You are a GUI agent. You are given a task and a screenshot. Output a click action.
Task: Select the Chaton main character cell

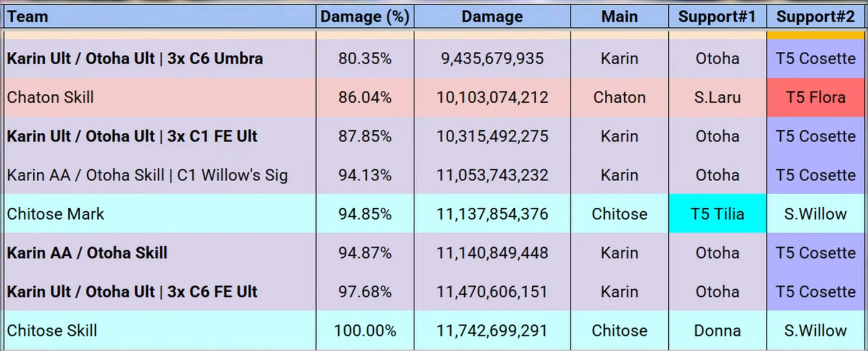[619, 97]
